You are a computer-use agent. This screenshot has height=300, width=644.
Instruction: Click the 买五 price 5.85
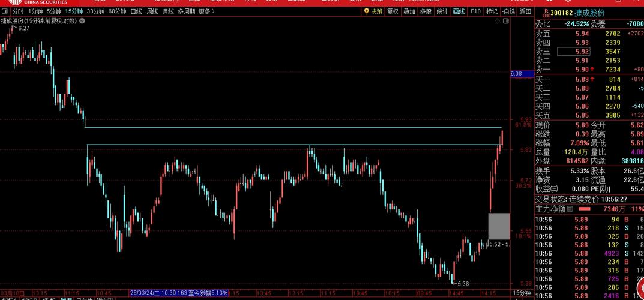582,115
